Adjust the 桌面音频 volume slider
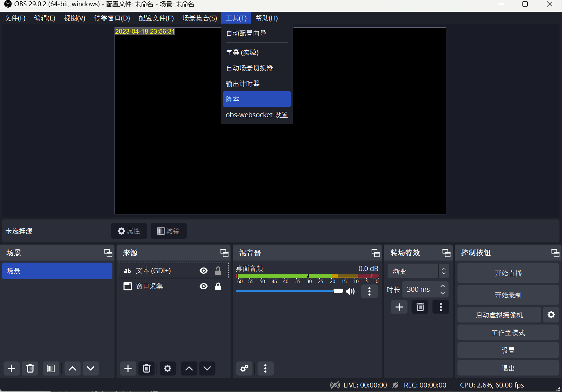This screenshot has height=392, width=562. point(289,291)
